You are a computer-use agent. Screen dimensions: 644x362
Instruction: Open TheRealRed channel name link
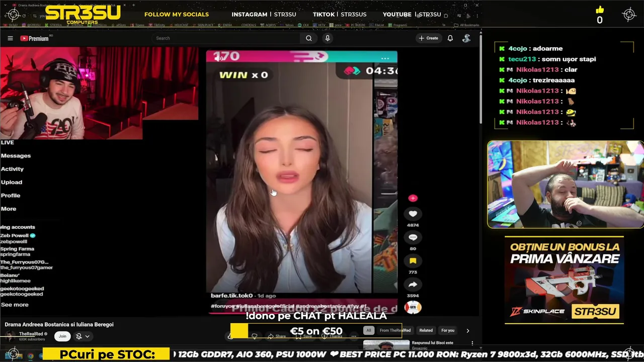pyautogui.click(x=31, y=334)
